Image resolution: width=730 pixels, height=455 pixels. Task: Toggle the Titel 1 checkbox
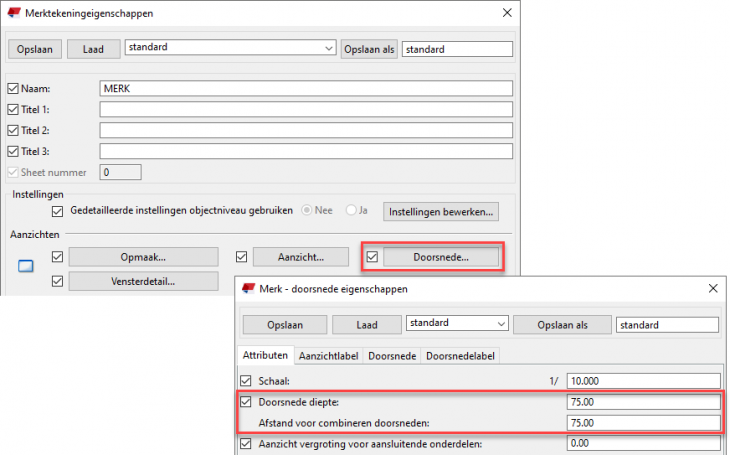[13, 109]
